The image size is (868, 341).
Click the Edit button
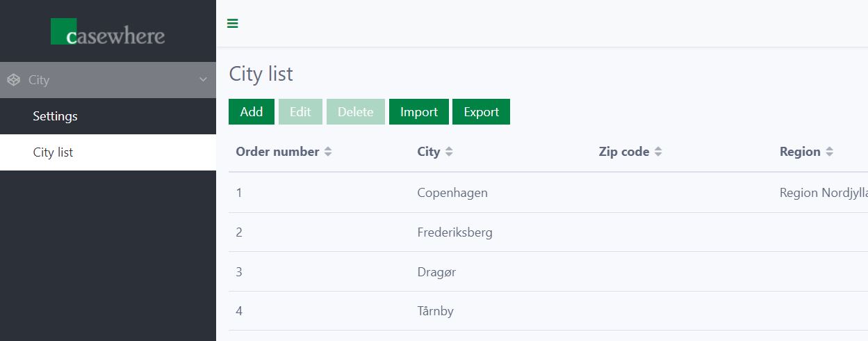tap(300, 112)
